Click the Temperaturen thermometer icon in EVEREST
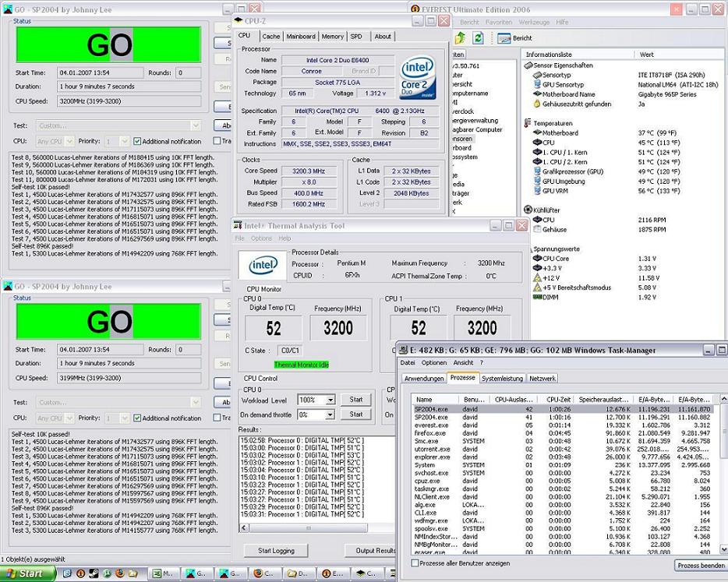This screenshot has height=582, width=728. point(528,123)
